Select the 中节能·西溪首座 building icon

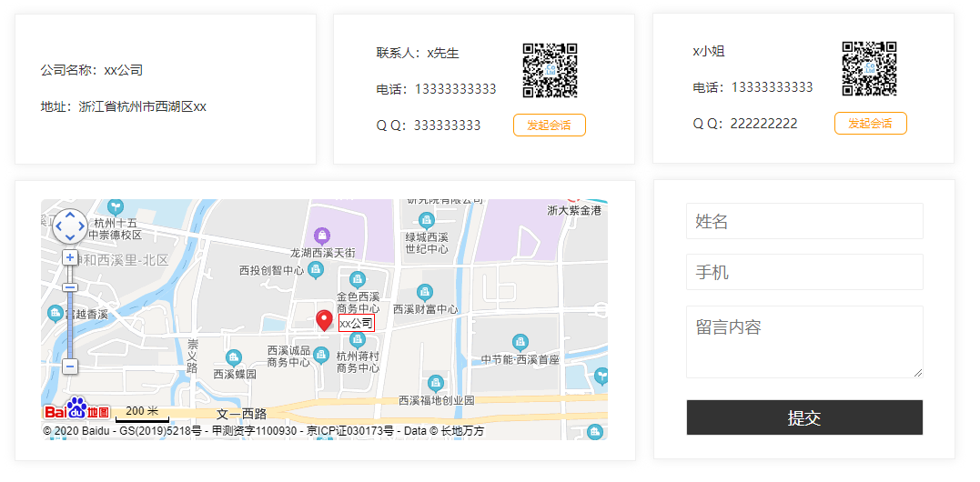click(520, 343)
